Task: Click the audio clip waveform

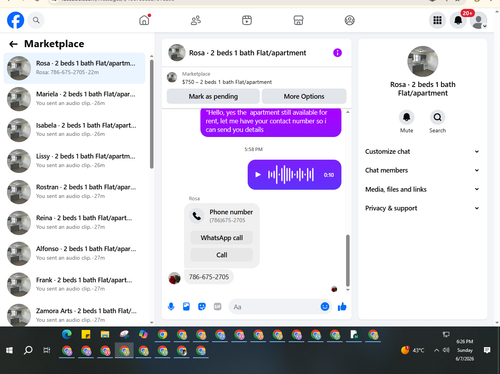Action: (291, 175)
